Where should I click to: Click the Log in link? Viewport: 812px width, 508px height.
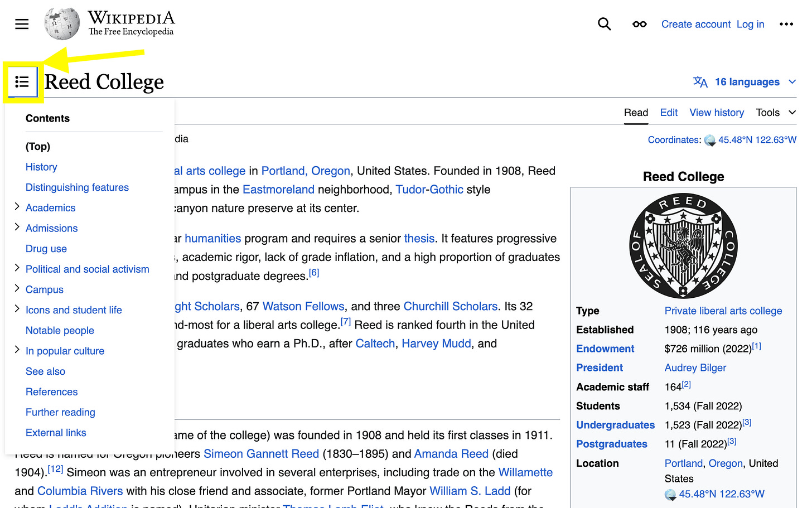750,24
